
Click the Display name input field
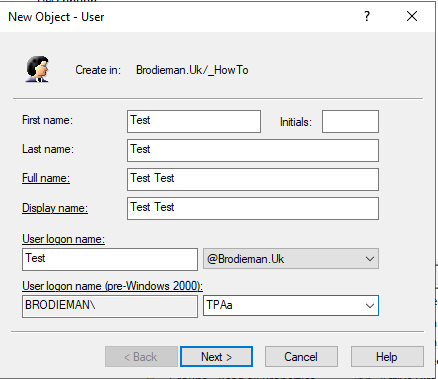pos(253,208)
